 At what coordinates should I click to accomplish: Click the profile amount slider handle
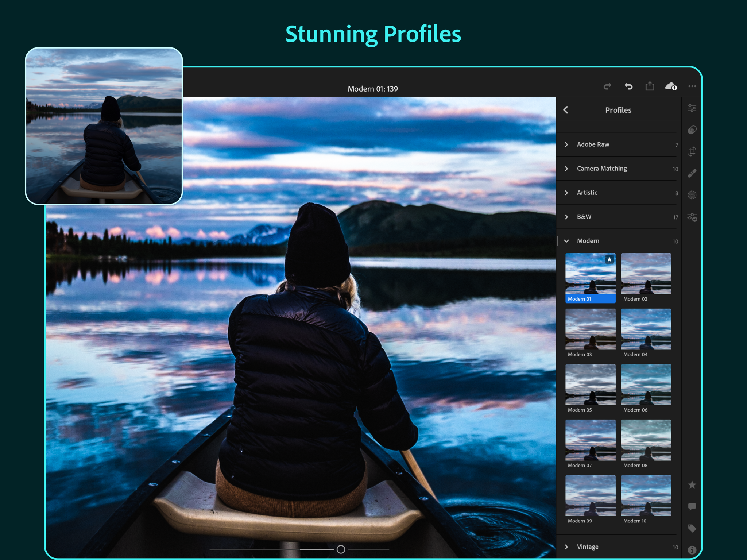[341, 549]
